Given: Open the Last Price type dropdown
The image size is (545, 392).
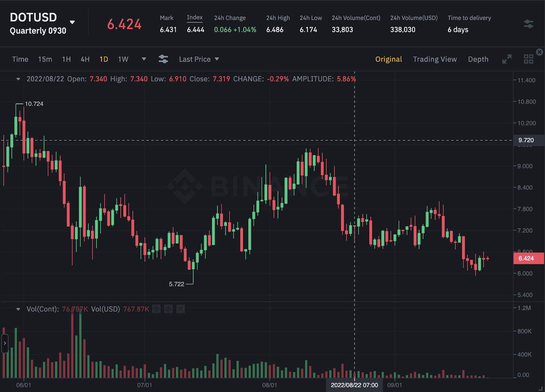Looking at the screenshot, I should pos(199,59).
